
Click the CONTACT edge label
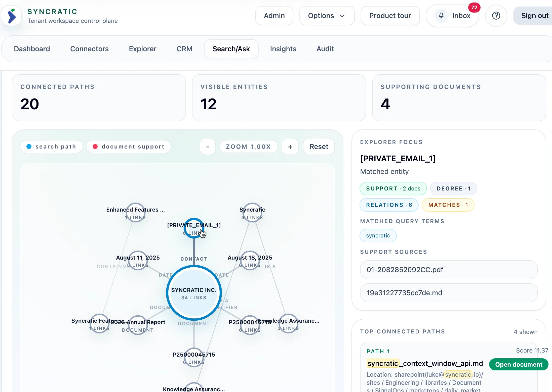click(x=194, y=259)
